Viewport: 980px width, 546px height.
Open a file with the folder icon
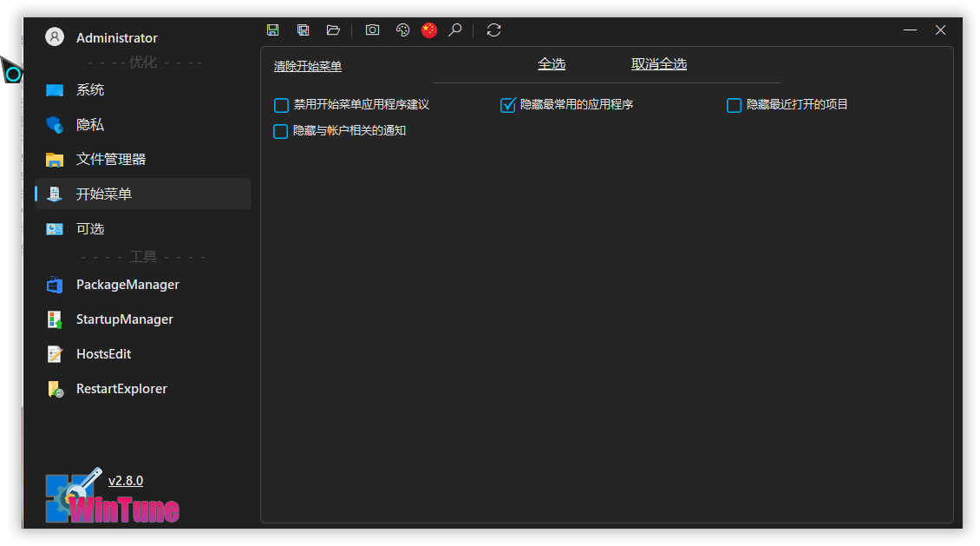[333, 30]
